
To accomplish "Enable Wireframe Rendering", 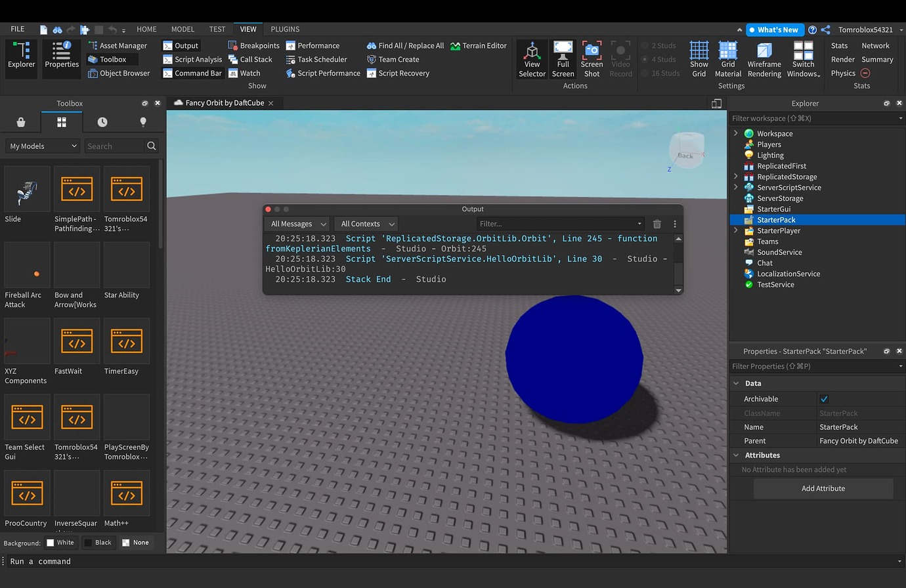I will [x=763, y=58].
